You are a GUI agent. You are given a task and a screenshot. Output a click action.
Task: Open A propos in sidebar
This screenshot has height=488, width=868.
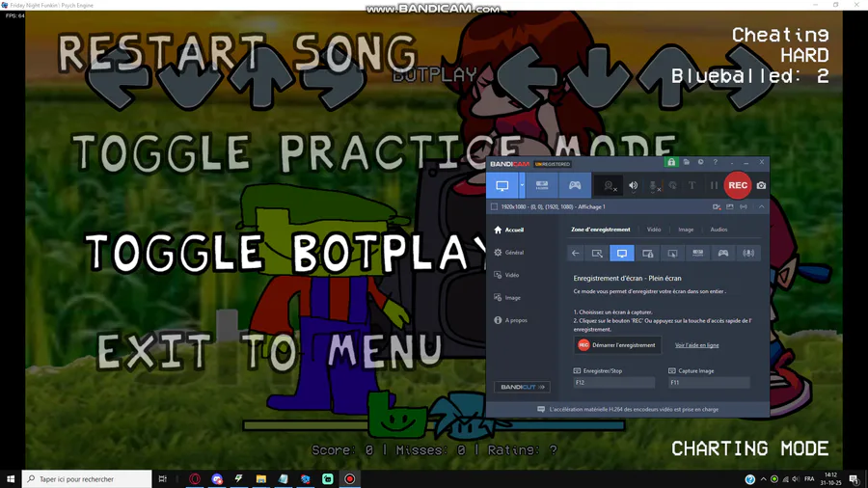pos(510,320)
